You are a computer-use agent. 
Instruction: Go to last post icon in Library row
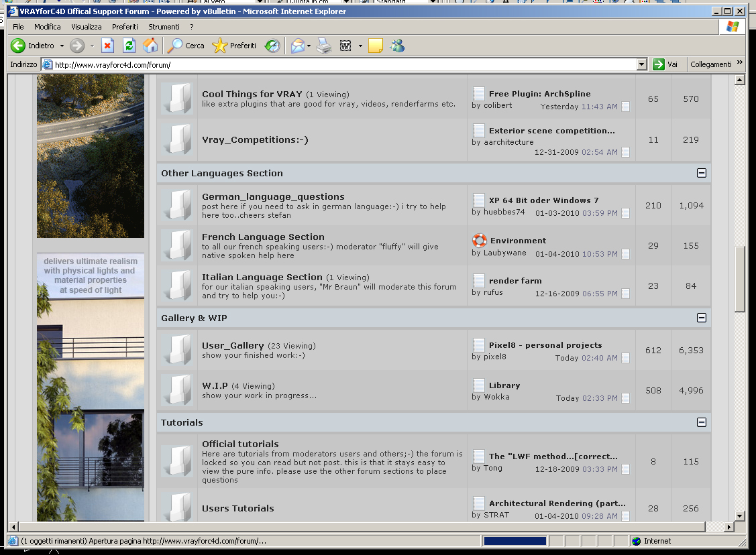coord(625,398)
